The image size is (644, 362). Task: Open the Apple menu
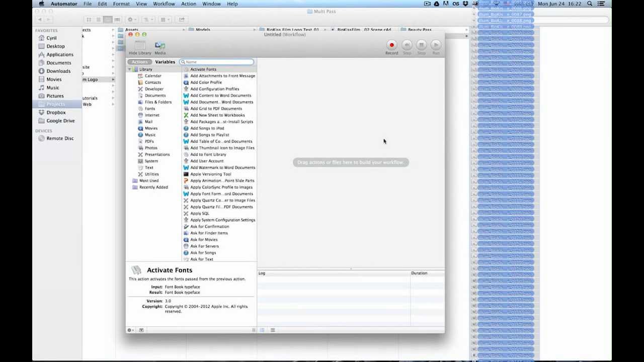[x=42, y=4]
